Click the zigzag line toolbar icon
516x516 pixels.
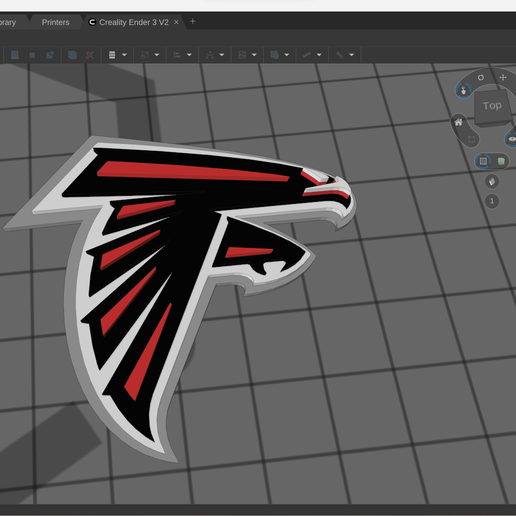(x=307, y=55)
